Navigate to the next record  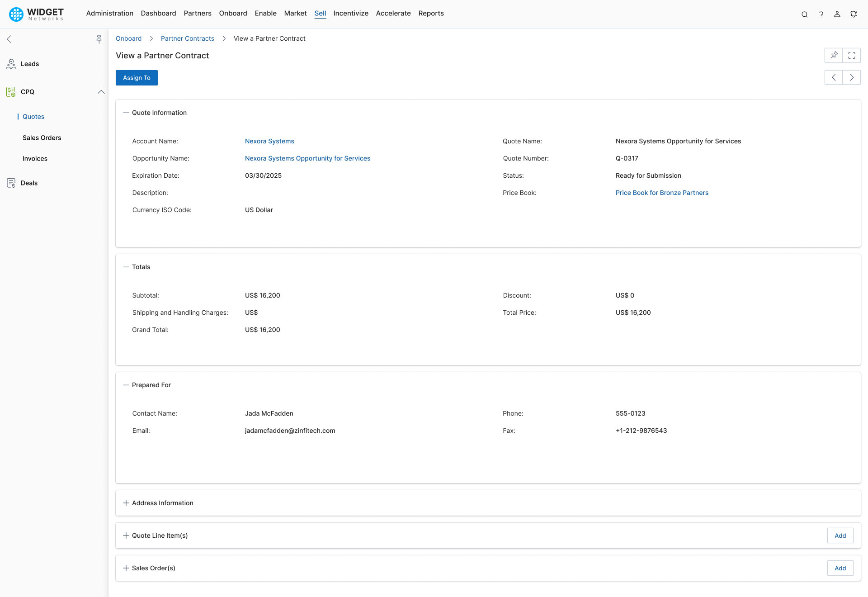(852, 77)
